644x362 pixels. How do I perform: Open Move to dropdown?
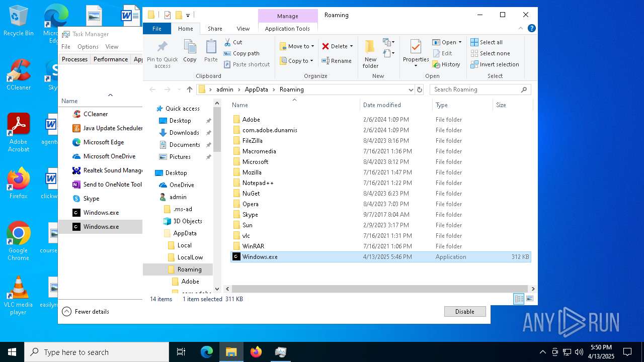(x=297, y=46)
